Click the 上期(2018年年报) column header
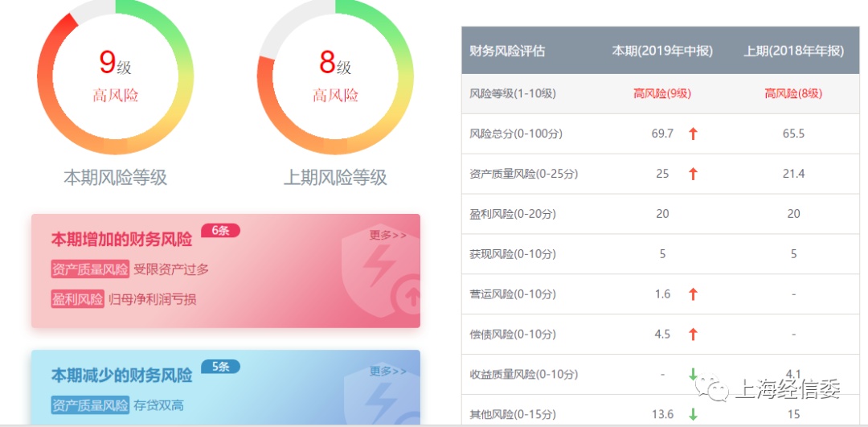Image resolution: width=868 pixels, height=427 pixels. click(793, 51)
